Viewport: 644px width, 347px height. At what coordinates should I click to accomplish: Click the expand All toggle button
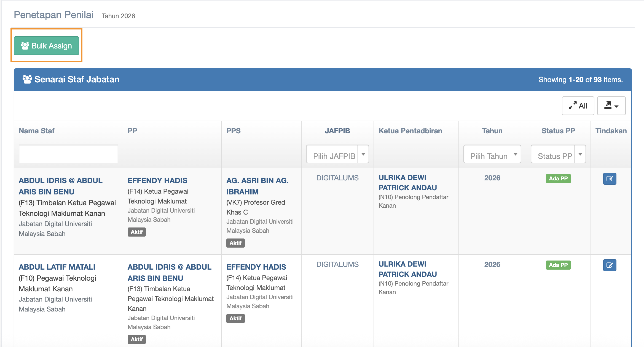coord(578,106)
